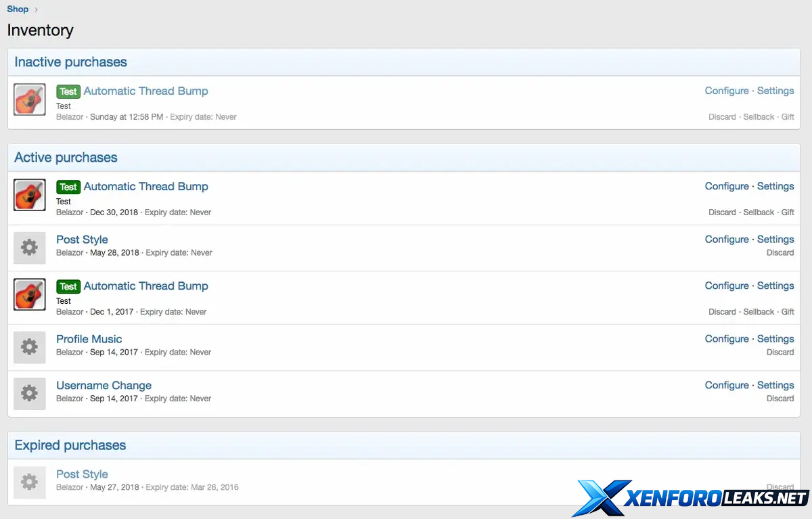This screenshot has width=812, height=519.
Task: Click the gear icon in Expired purchases
Action: tap(30, 482)
